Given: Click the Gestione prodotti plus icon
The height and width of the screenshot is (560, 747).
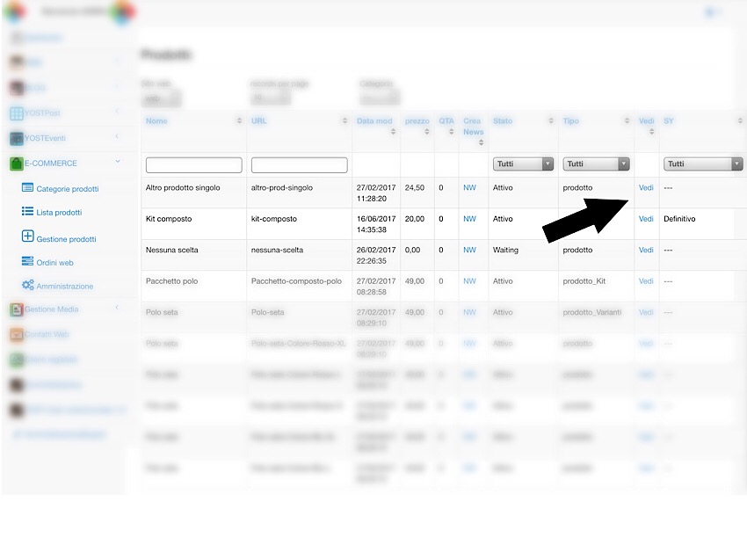Looking at the screenshot, I should pos(28,237).
